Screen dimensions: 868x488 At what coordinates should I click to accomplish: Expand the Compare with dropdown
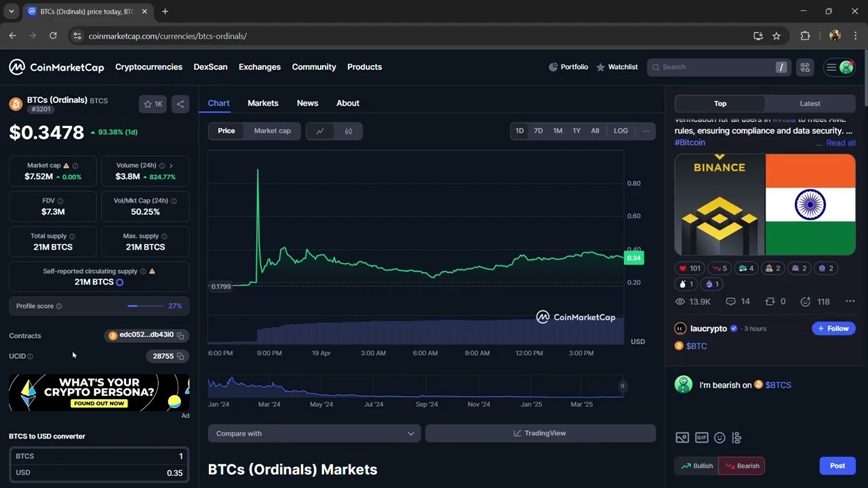(314, 433)
